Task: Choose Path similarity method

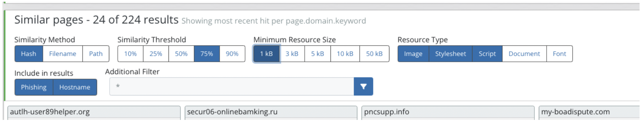Action: [x=96, y=54]
